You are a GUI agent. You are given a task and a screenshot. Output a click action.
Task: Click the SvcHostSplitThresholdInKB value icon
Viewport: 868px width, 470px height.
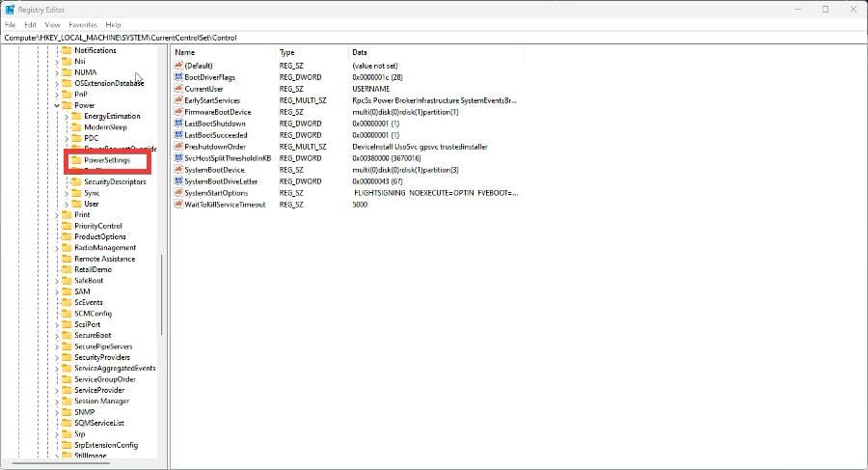pyautogui.click(x=178, y=158)
